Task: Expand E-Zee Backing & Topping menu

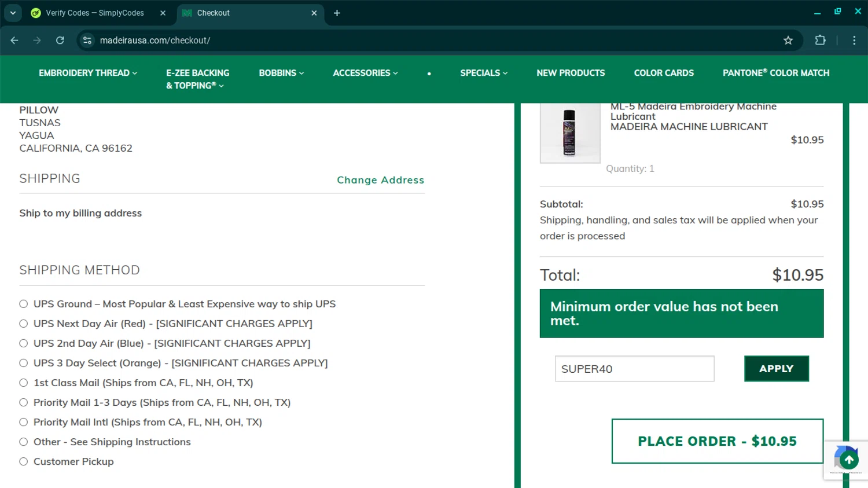Action: point(197,79)
